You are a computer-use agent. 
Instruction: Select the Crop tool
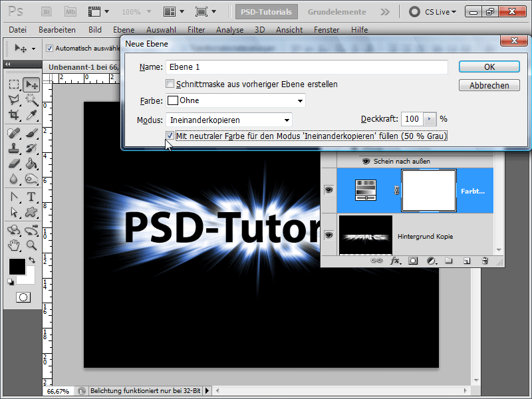[14, 114]
